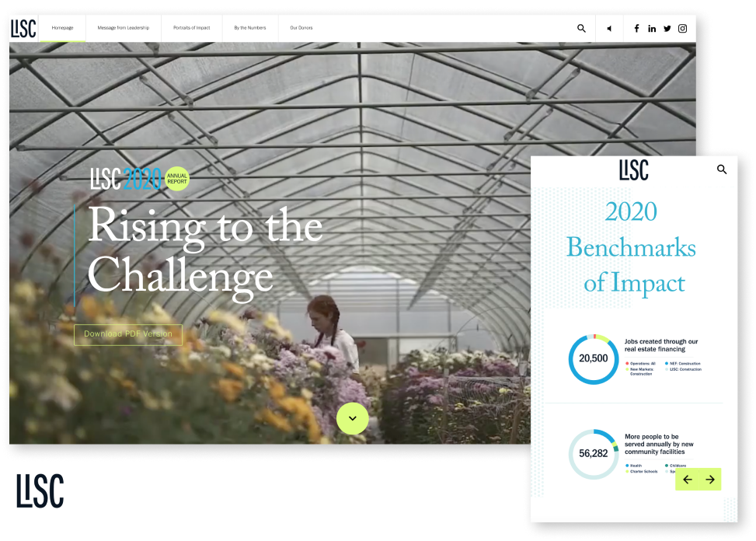
Task: Open LISC's LinkedIn icon
Action: (651, 28)
